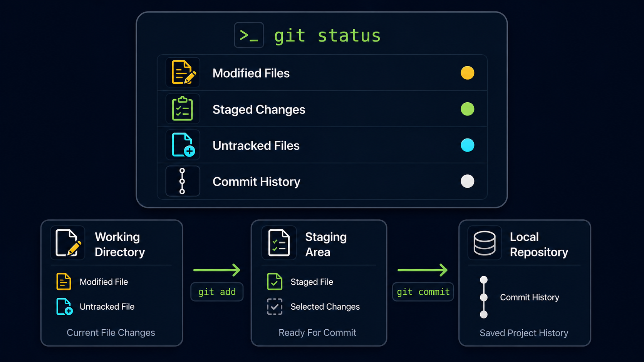
Task: Click the git add command button
Action: pyautogui.click(x=217, y=292)
